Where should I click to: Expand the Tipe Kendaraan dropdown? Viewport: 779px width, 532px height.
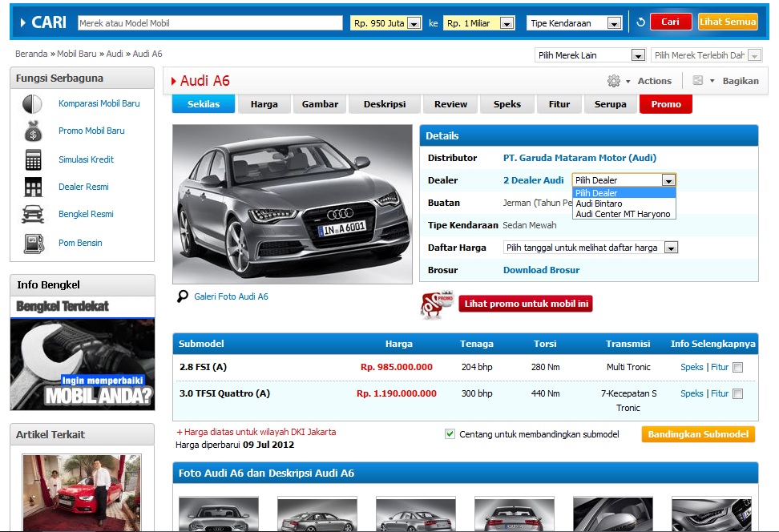point(575,23)
